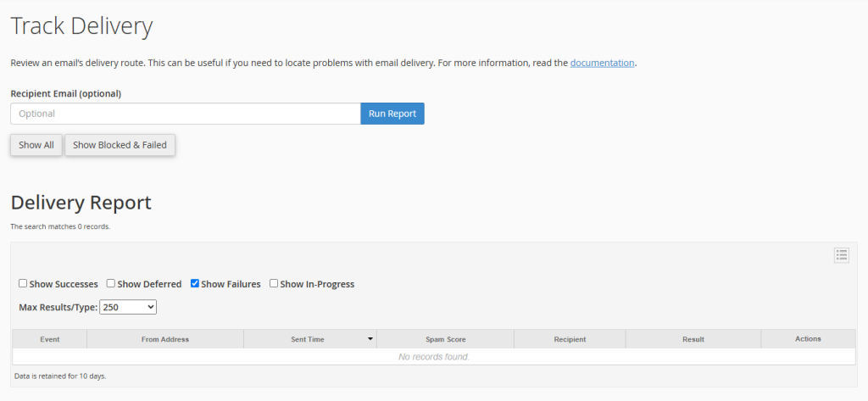Sort by the From Address column header
The height and width of the screenshot is (401, 868).
pos(165,339)
